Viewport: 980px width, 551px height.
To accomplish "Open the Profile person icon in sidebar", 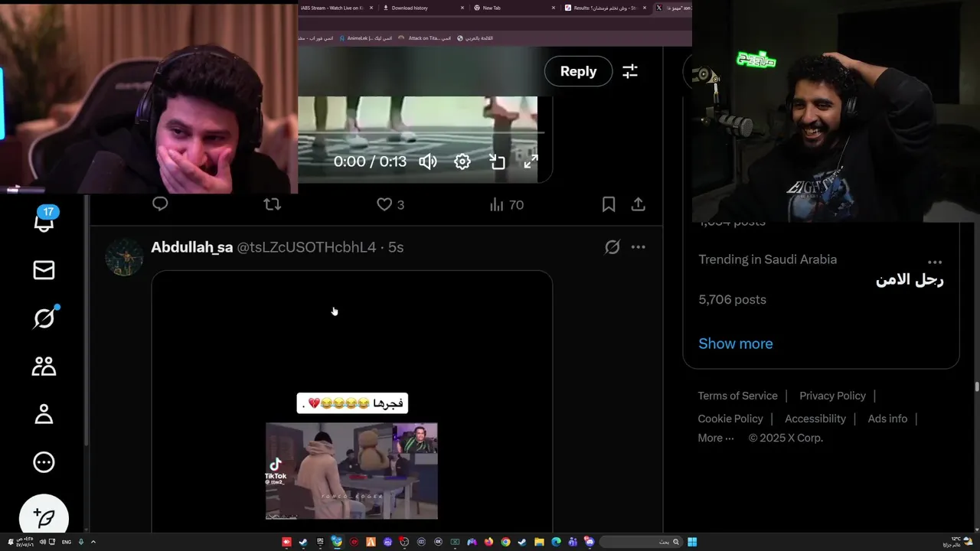I will (44, 414).
